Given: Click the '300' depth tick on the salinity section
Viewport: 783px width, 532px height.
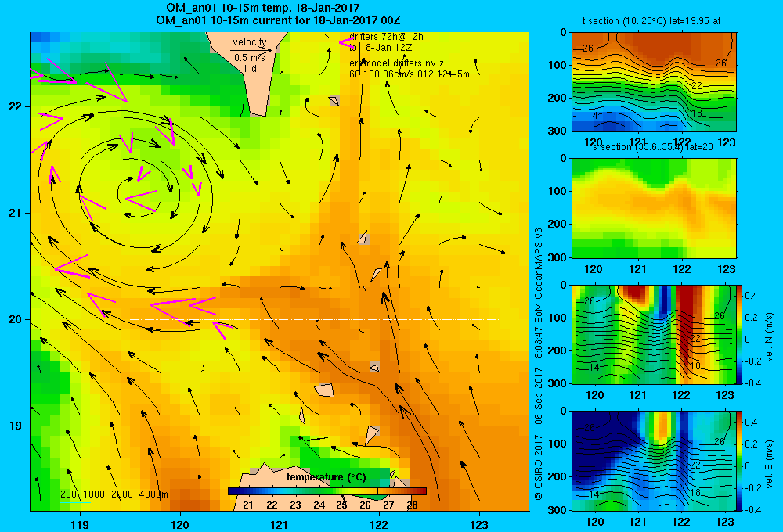Looking at the screenshot, I should 558,257.
